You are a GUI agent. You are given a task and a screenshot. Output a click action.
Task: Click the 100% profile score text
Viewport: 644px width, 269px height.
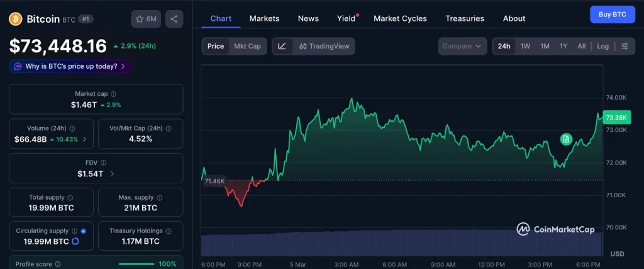pyautogui.click(x=167, y=264)
